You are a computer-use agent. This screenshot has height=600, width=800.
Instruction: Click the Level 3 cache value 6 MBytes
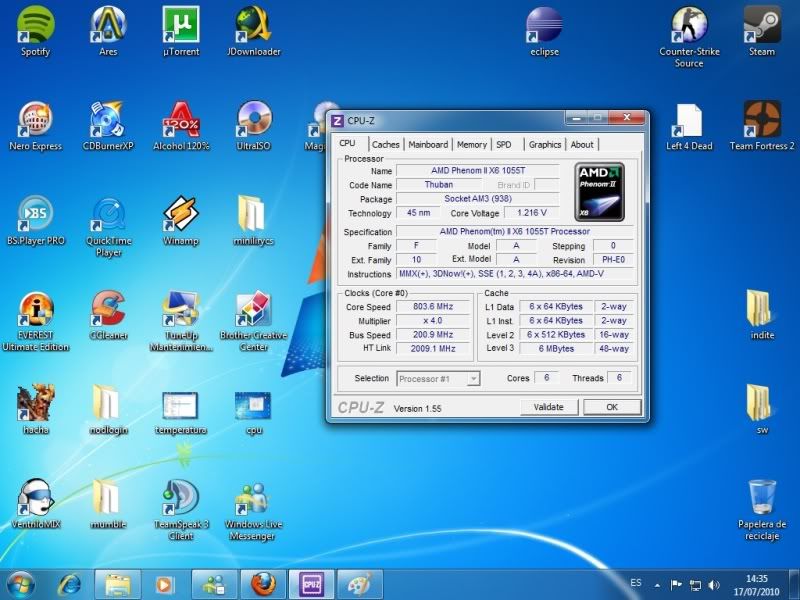click(x=556, y=348)
